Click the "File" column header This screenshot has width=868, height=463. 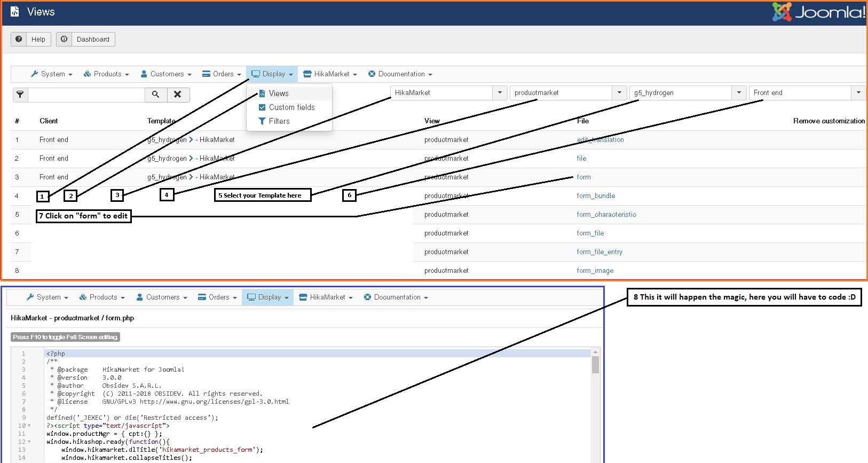click(x=583, y=121)
